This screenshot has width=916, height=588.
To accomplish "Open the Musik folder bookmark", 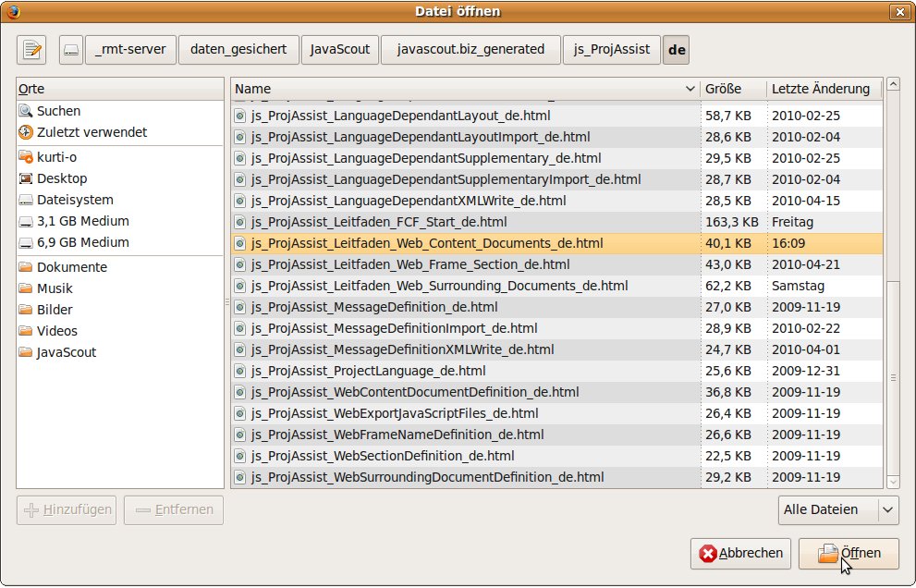I will (55, 288).
